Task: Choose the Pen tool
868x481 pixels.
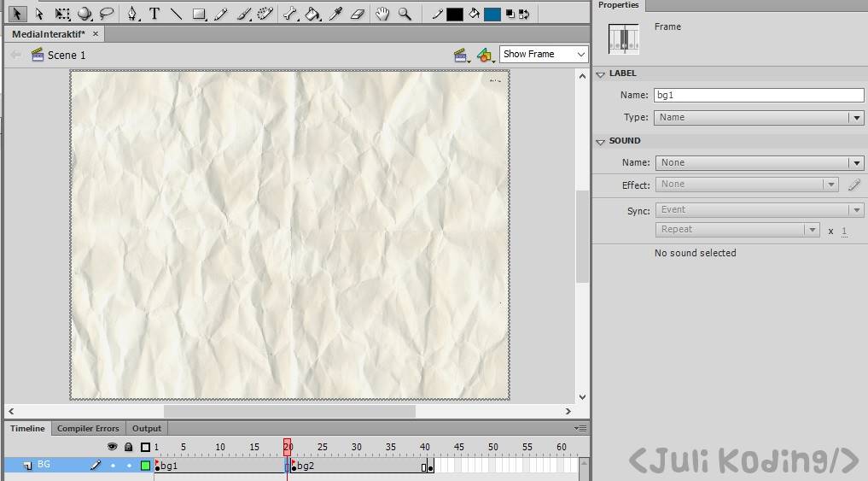Action: [x=132, y=14]
